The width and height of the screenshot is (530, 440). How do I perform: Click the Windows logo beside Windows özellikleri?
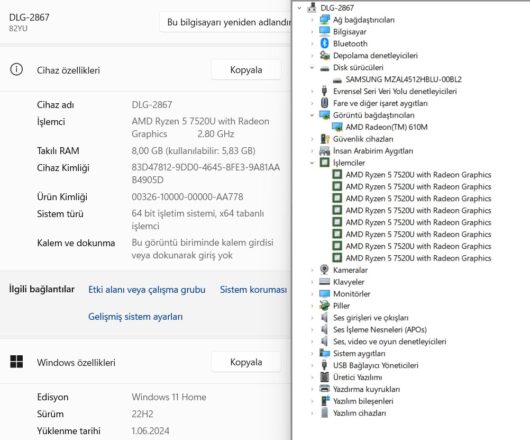coord(17,362)
